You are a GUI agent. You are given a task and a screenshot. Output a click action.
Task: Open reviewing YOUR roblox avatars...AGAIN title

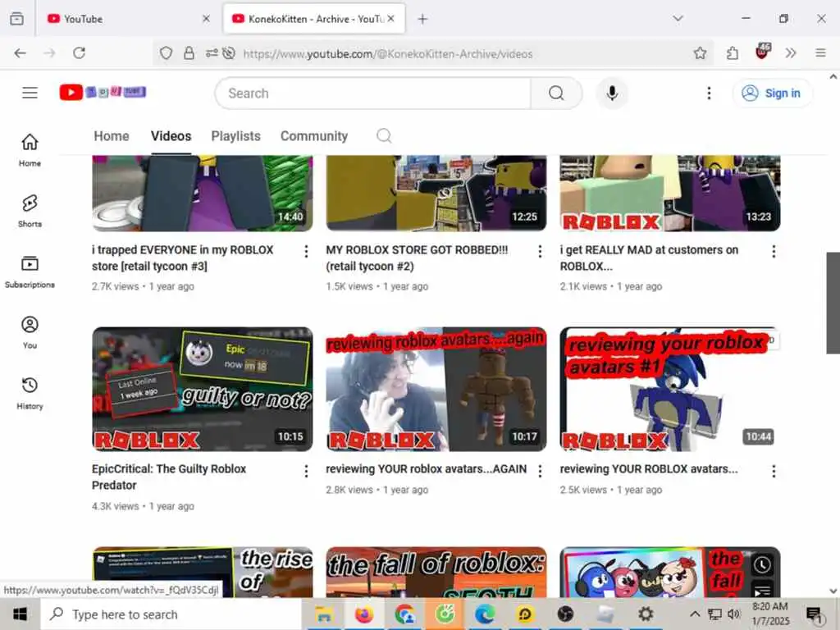(427, 468)
